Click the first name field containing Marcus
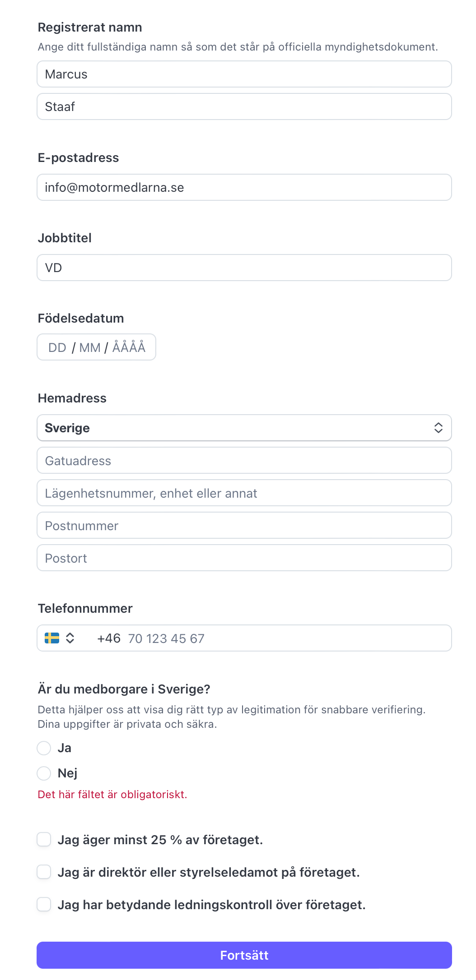476x980 pixels. [244, 74]
